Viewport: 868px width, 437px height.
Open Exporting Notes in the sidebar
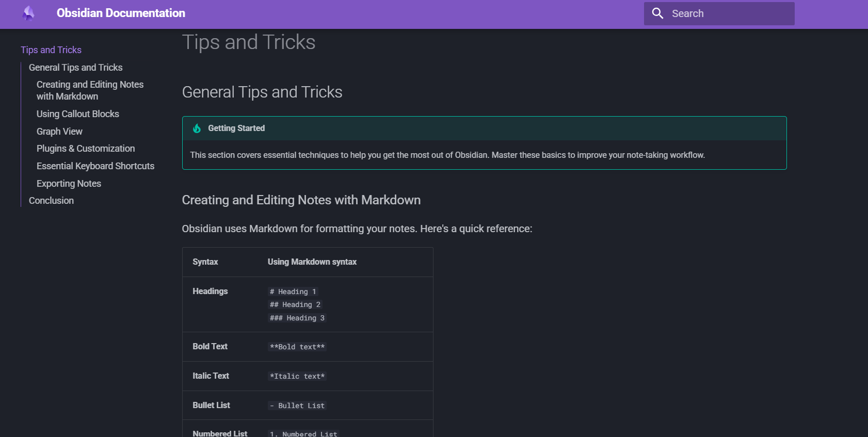coord(69,184)
